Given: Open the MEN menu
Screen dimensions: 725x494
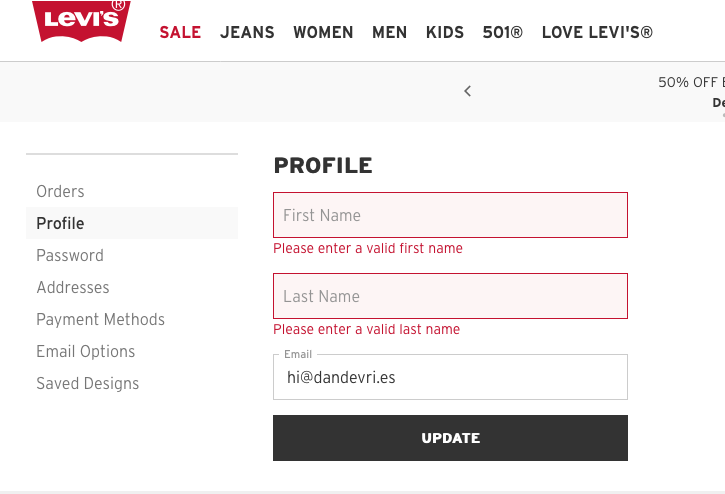Looking at the screenshot, I should click(389, 32).
